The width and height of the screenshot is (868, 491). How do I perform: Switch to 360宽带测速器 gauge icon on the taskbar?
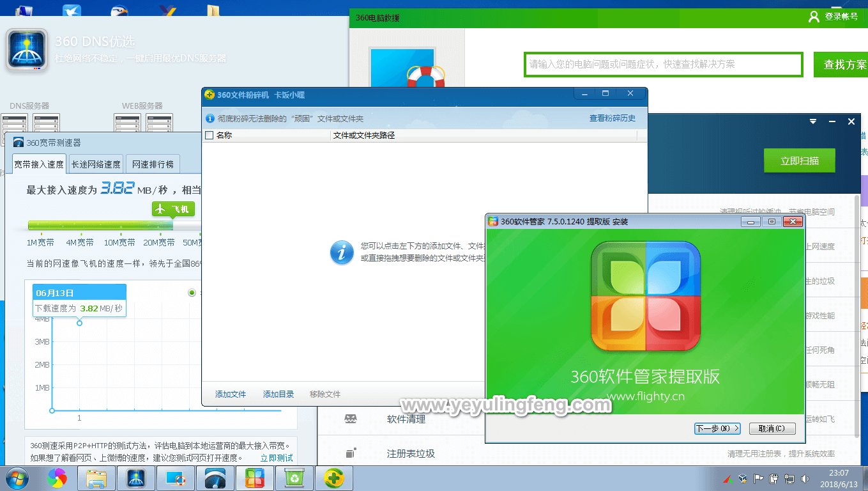[215, 478]
